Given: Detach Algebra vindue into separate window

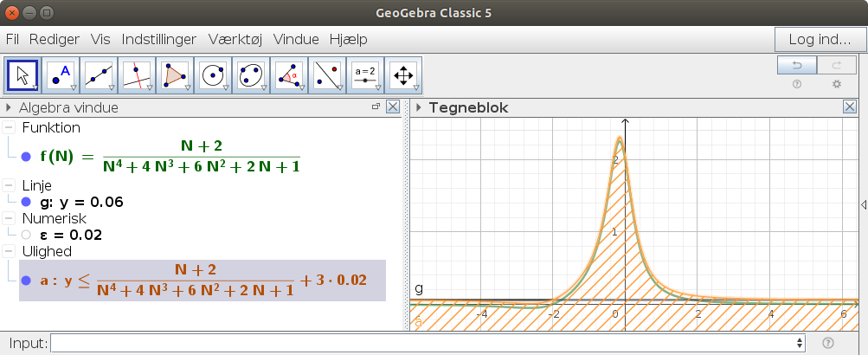Looking at the screenshot, I should pyautogui.click(x=376, y=106).
